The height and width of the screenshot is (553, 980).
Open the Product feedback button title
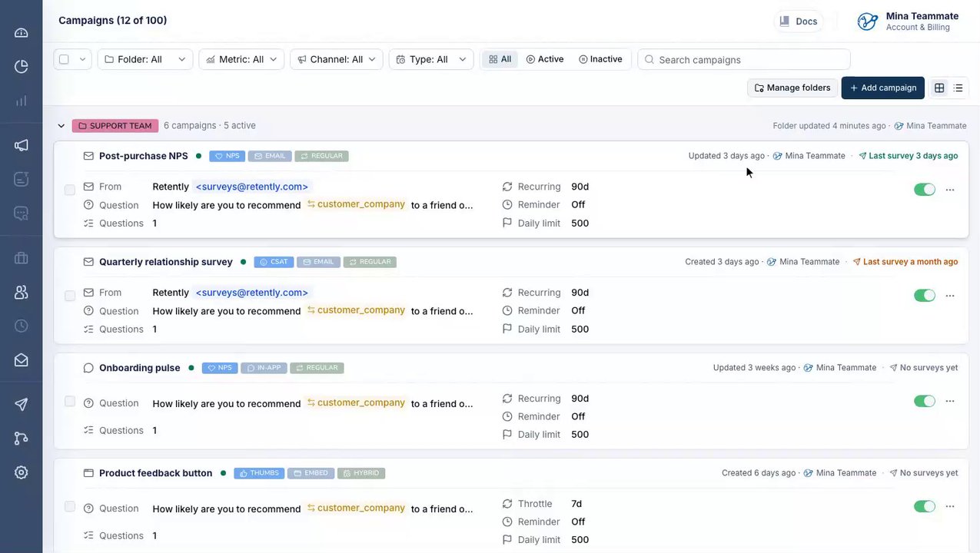pos(156,473)
